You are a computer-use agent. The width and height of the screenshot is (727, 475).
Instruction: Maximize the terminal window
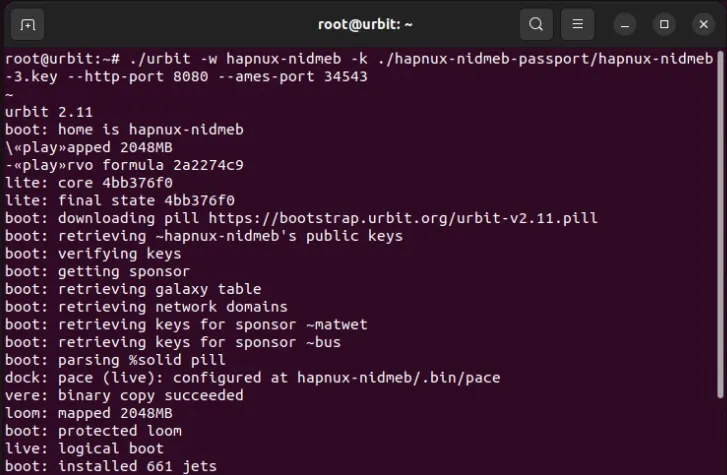pyautogui.click(x=664, y=24)
